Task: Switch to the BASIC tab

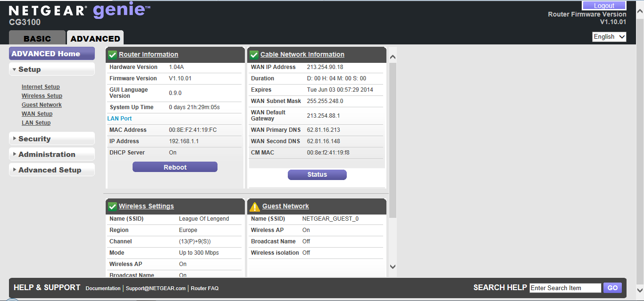Action: 37,38
